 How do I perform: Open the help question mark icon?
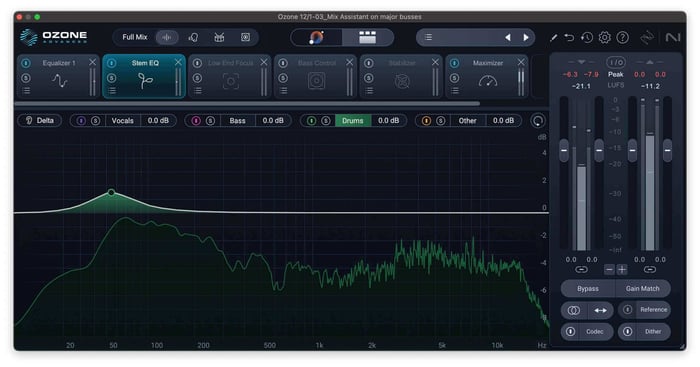coord(622,38)
